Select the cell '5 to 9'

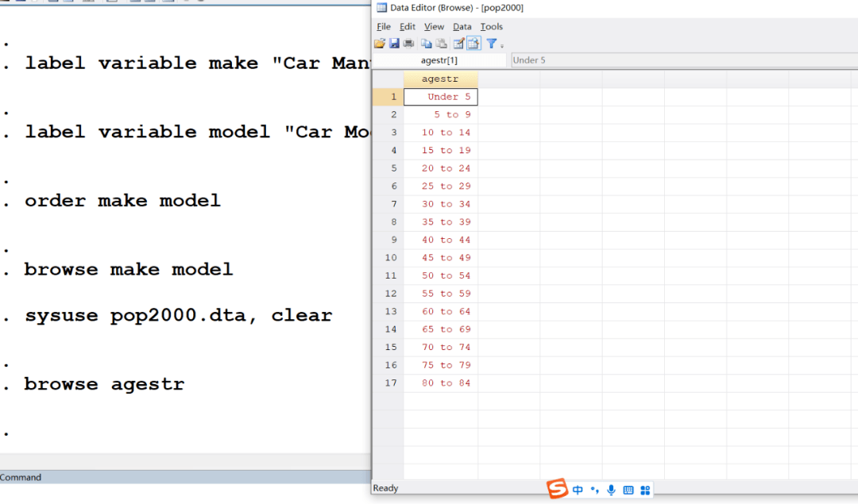(440, 115)
